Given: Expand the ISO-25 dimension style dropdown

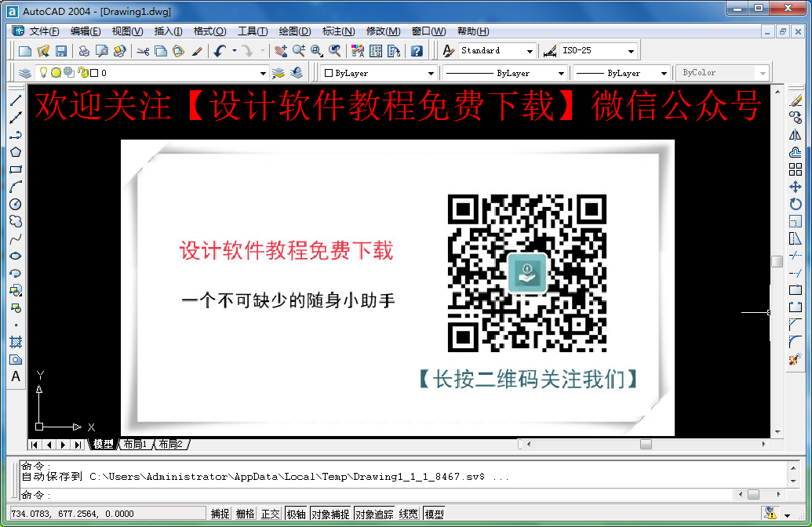Looking at the screenshot, I should [x=632, y=51].
